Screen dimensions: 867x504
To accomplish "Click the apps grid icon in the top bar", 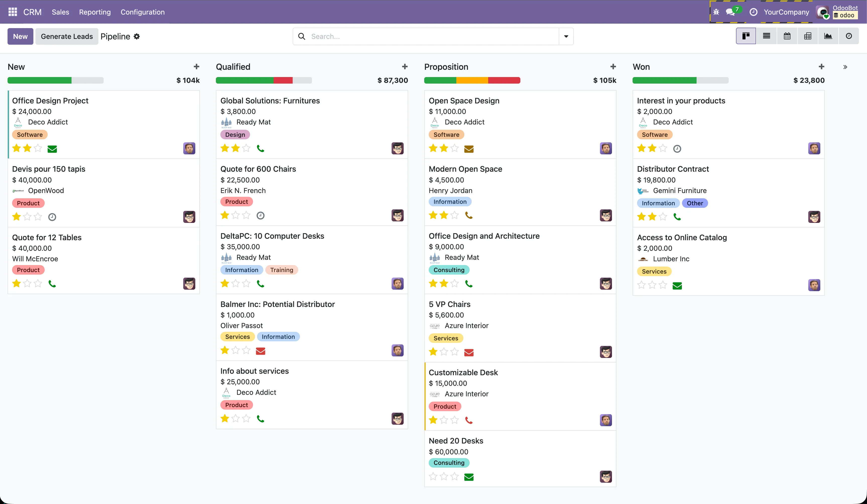I will pos(12,12).
